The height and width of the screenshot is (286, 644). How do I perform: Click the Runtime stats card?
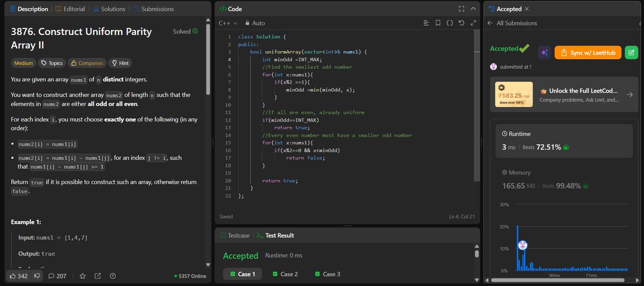pos(565,141)
